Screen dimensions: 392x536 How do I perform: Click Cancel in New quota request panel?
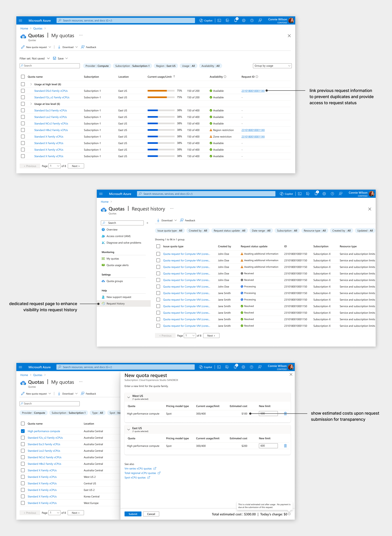151,514
